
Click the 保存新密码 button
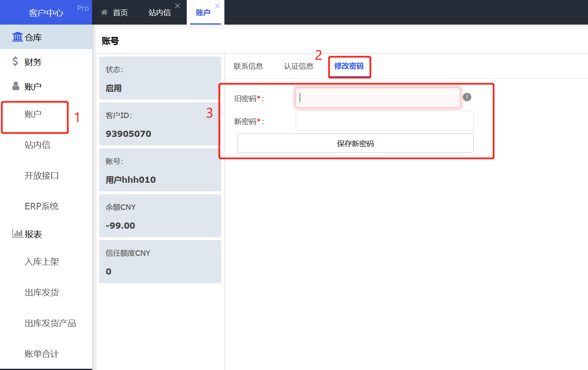tap(355, 143)
